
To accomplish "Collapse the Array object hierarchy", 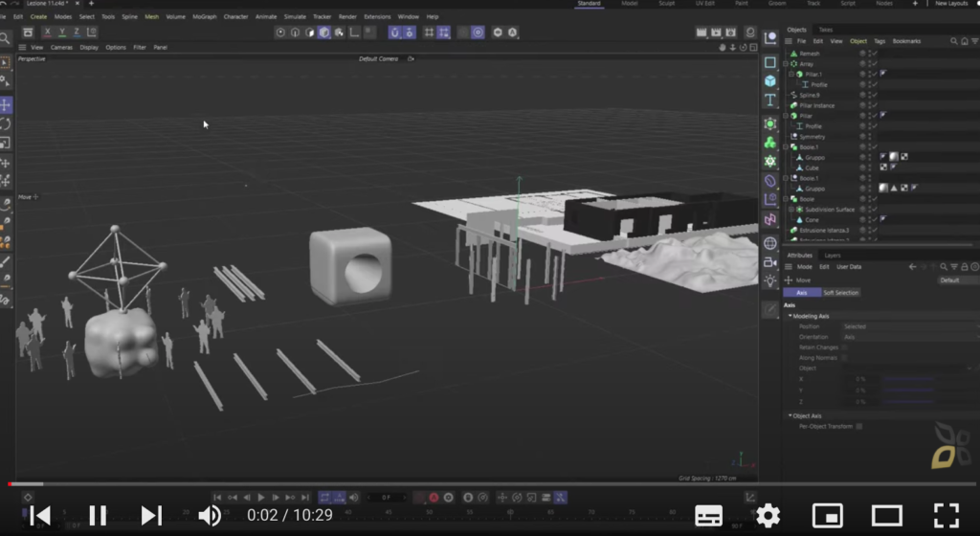I will click(786, 64).
